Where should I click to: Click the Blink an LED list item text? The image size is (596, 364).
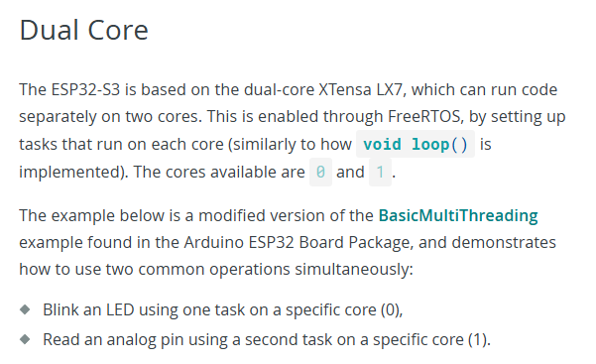pyautogui.click(x=223, y=310)
